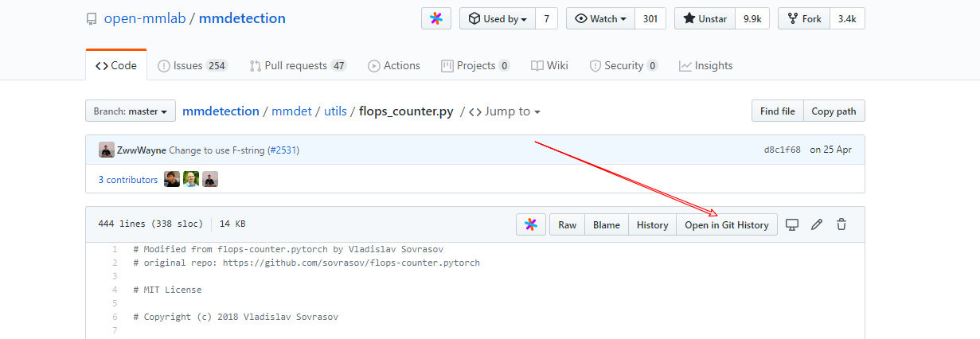Click the colorful star extension button beside Raw
Image resolution: width=980 pixels, height=339 pixels.
tap(530, 224)
